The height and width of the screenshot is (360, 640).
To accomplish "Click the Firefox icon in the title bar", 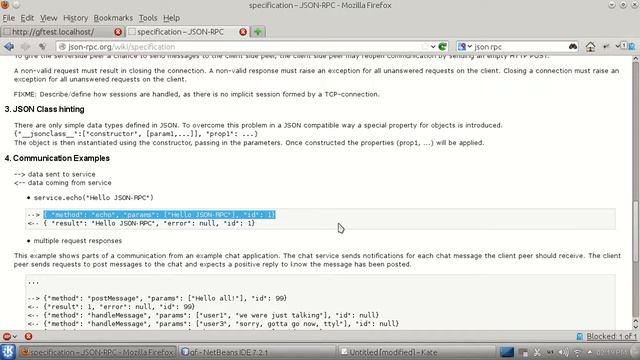I will coord(5,5).
